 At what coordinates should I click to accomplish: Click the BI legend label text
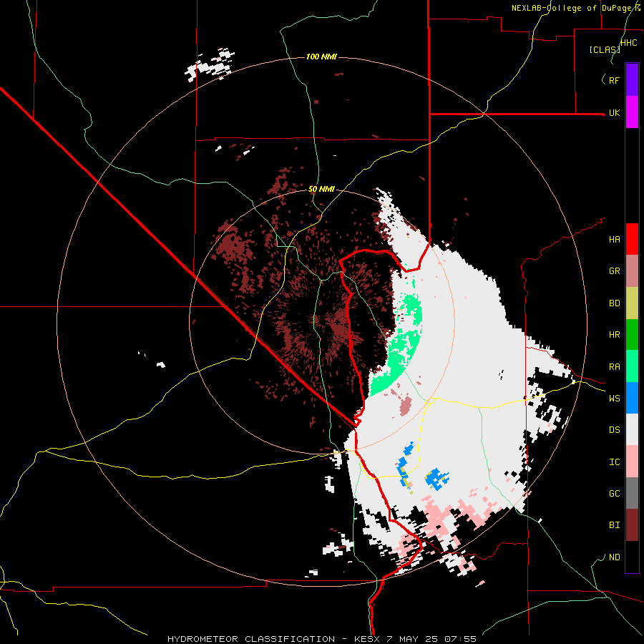(614, 525)
